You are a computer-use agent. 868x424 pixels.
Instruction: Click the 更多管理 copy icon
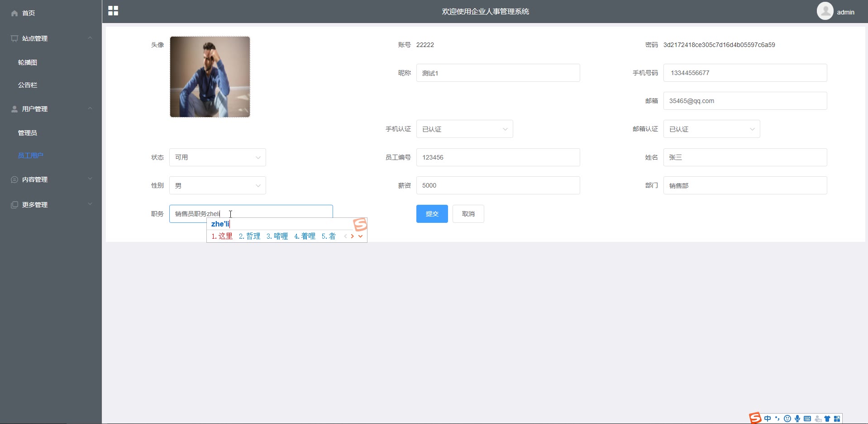coord(14,205)
